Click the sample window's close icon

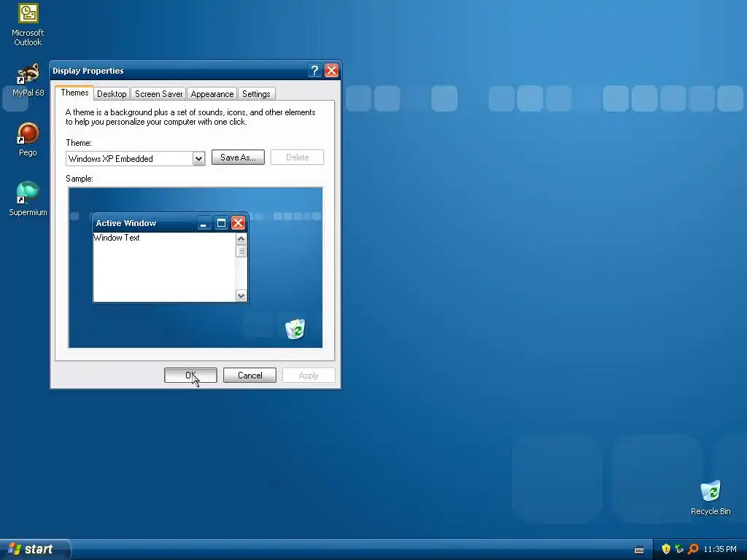(238, 223)
